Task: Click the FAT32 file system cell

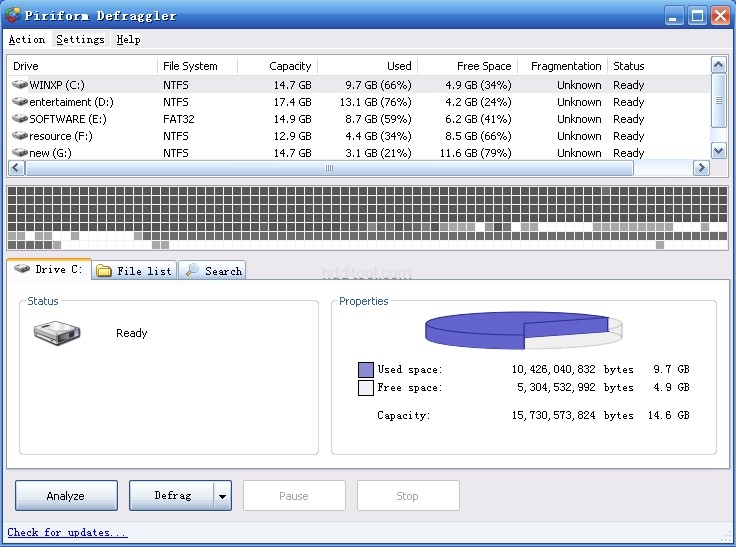Action: (179, 119)
